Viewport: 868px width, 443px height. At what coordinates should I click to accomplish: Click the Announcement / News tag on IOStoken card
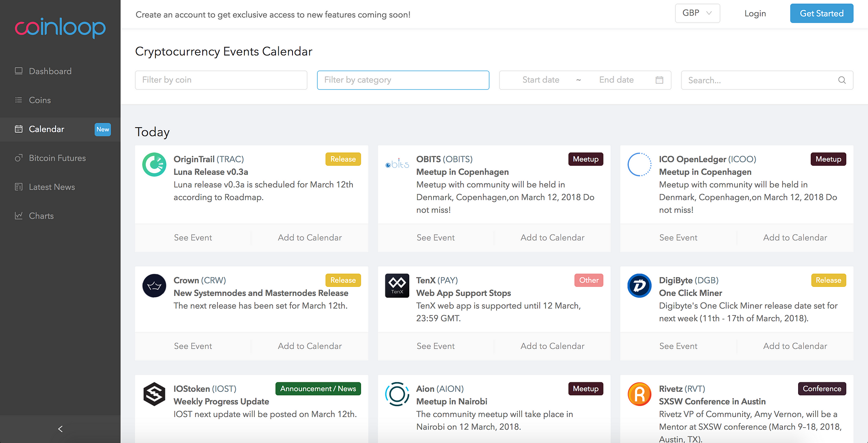coord(318,389)
